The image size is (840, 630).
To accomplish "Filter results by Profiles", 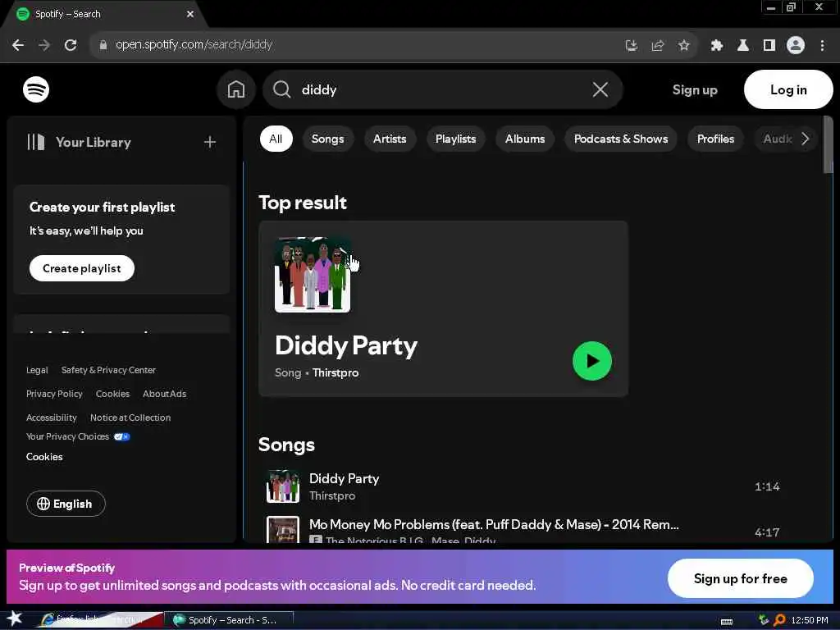I will (715, 139).
